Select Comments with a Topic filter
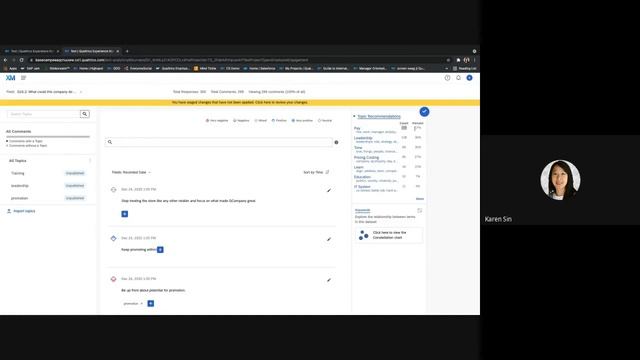640x360 pixels. (24, 141)
